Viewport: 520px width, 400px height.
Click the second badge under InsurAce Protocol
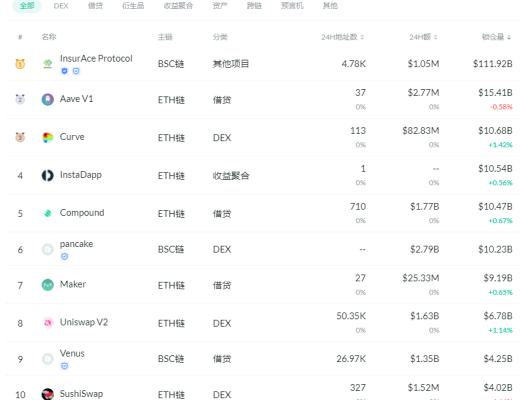click(76, 71)
